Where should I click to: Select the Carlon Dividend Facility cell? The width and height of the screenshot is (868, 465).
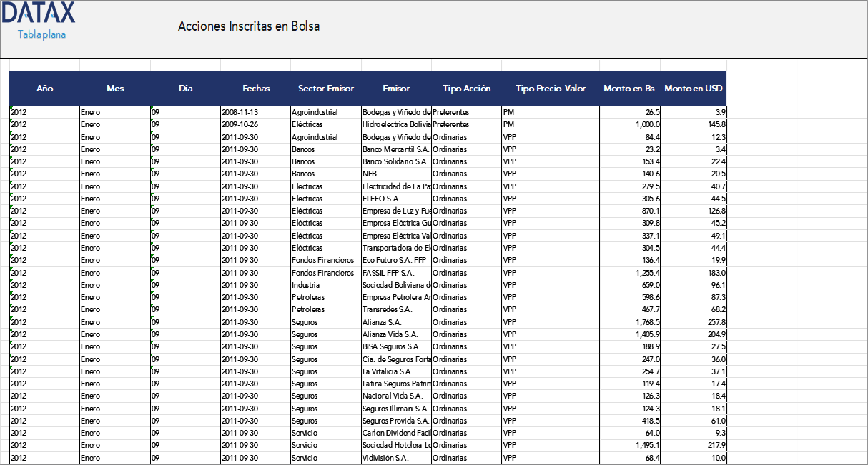[x=396, y=433]
